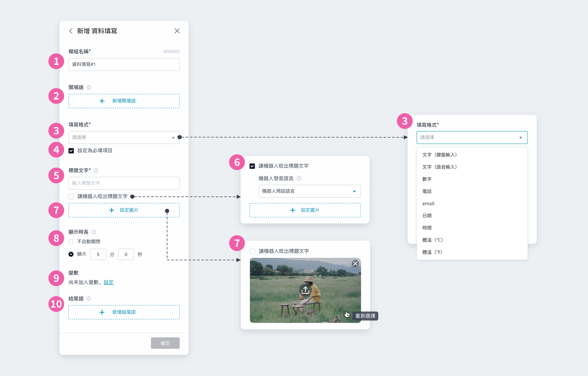Open the 填寫格式 dropdown in the left panel
This screenshot has width=588, height=376.
point(124,138)
